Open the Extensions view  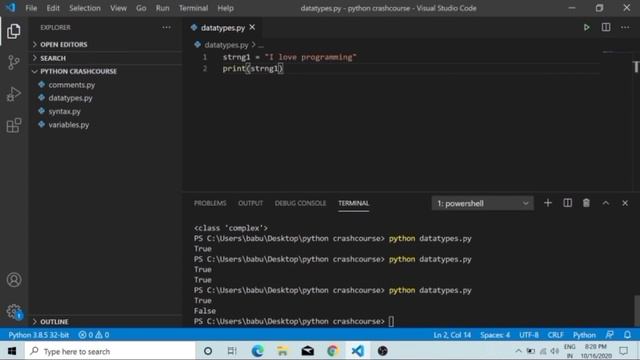pos(13,125)
